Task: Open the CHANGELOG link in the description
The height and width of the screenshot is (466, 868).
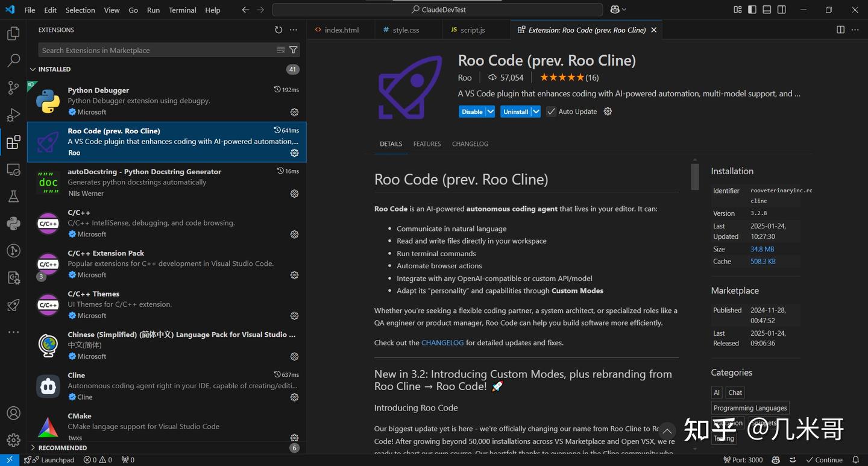Action: 442,342
